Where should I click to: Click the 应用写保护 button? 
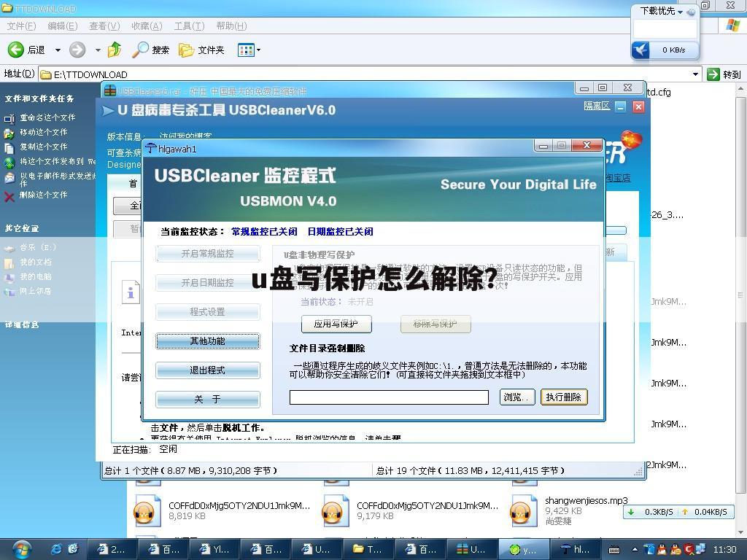coord(336,324)
